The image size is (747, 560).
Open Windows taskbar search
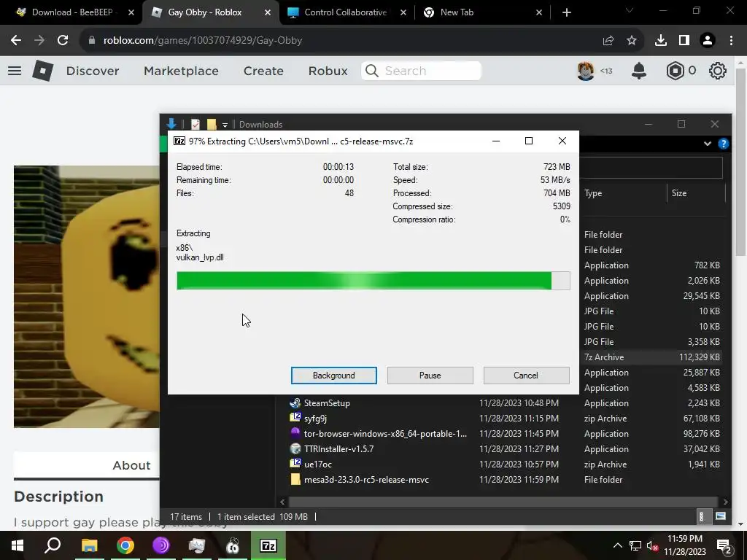53,545
